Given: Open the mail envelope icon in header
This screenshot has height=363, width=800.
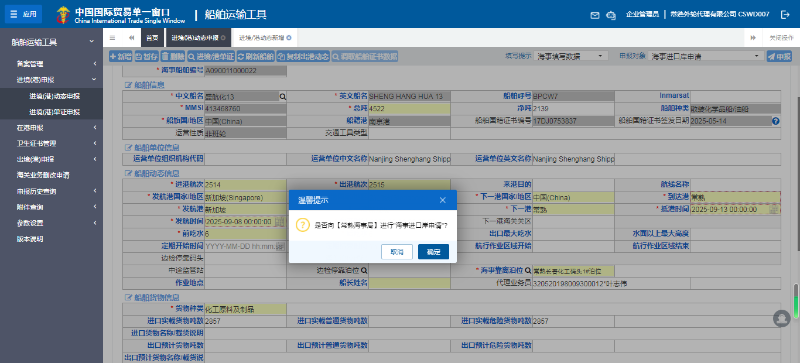Looking at the screenshot, I should tap(595, 15).
